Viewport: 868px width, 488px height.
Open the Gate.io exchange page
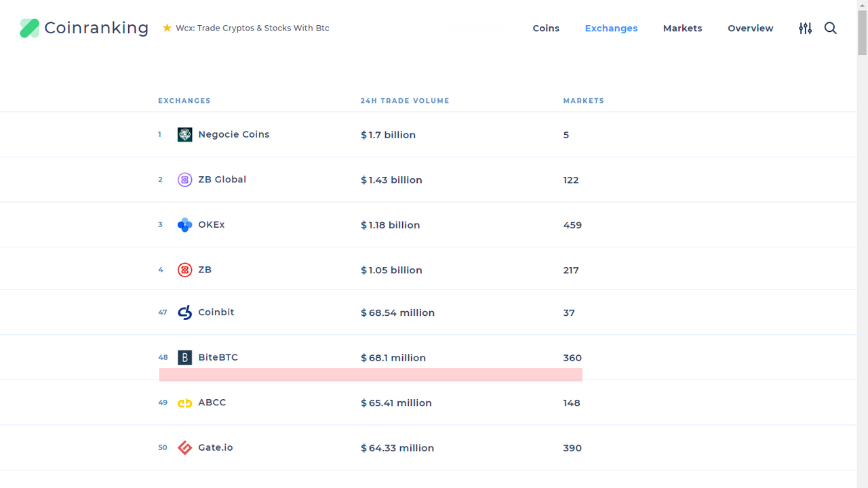pos(216,447)
